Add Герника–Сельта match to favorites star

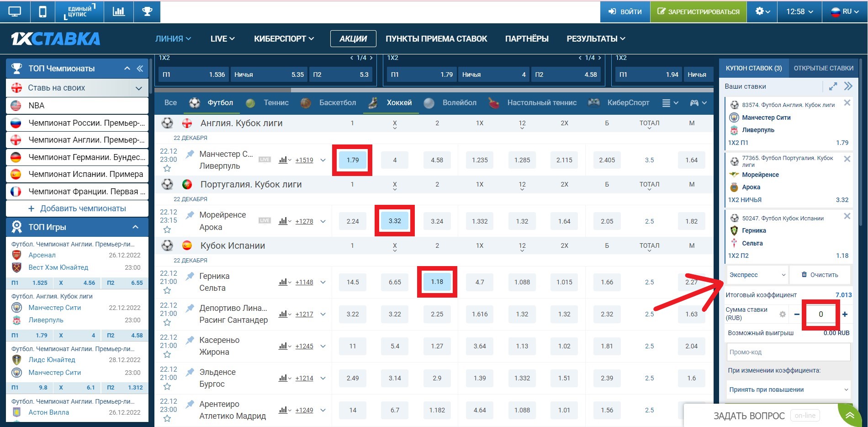[x=167, y=291]
